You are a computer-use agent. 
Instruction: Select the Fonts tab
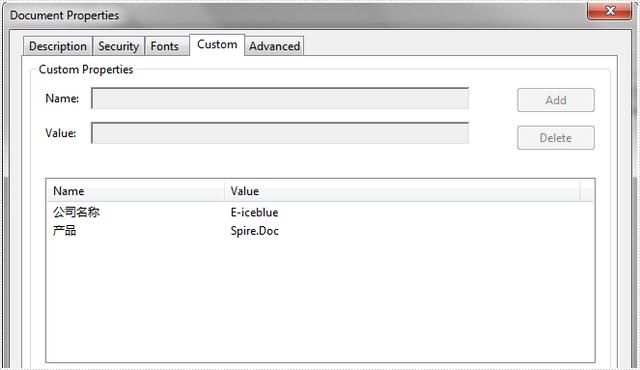click(167, 46)
